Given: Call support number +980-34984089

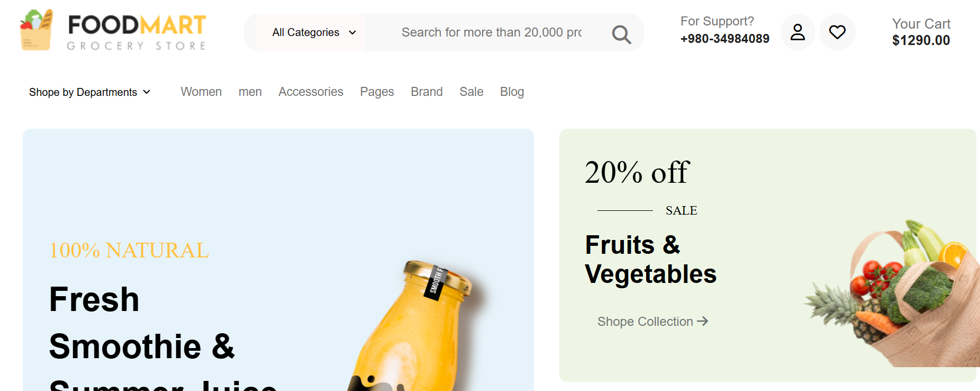Looking at the screenshot, I should 724,39.
